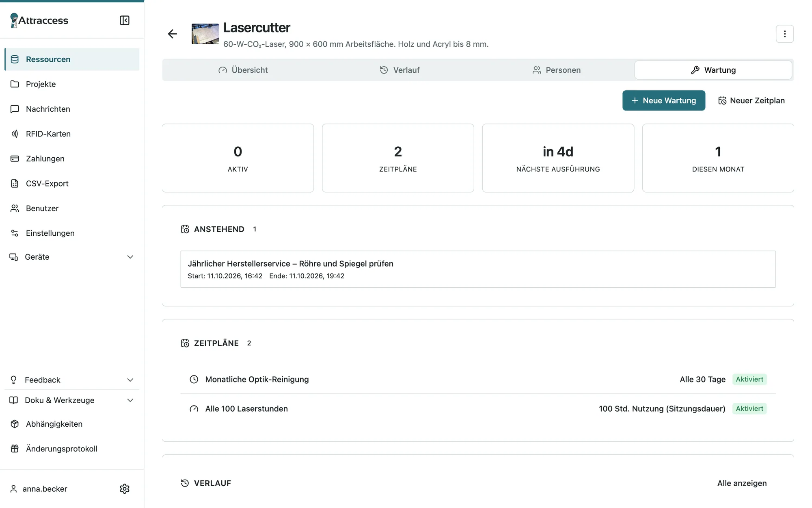Click the anna.becker user name

click(x=45, y=489)
